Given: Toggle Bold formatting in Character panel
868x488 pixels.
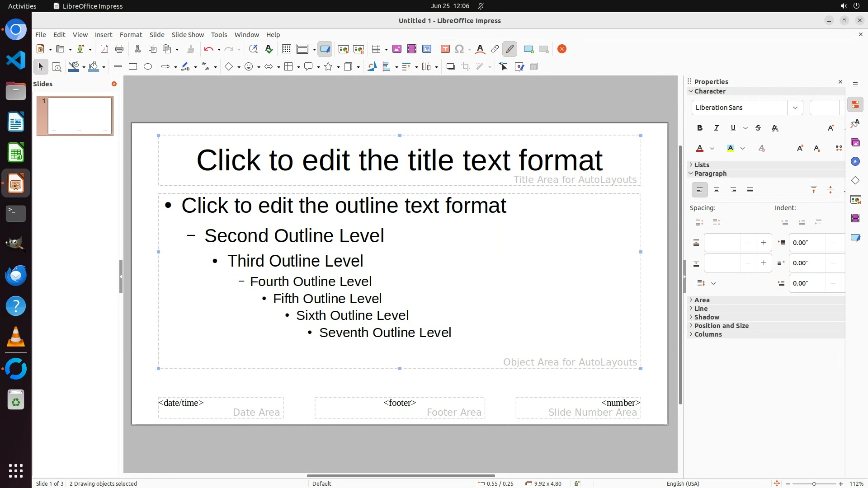Looking at the screenshot, I should [x=700, y=128].
